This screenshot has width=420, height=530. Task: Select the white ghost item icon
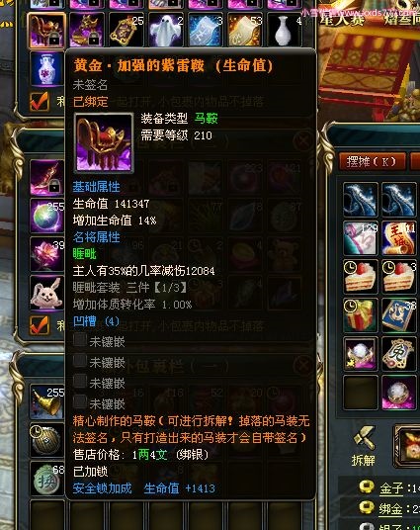tap(166, 30)
